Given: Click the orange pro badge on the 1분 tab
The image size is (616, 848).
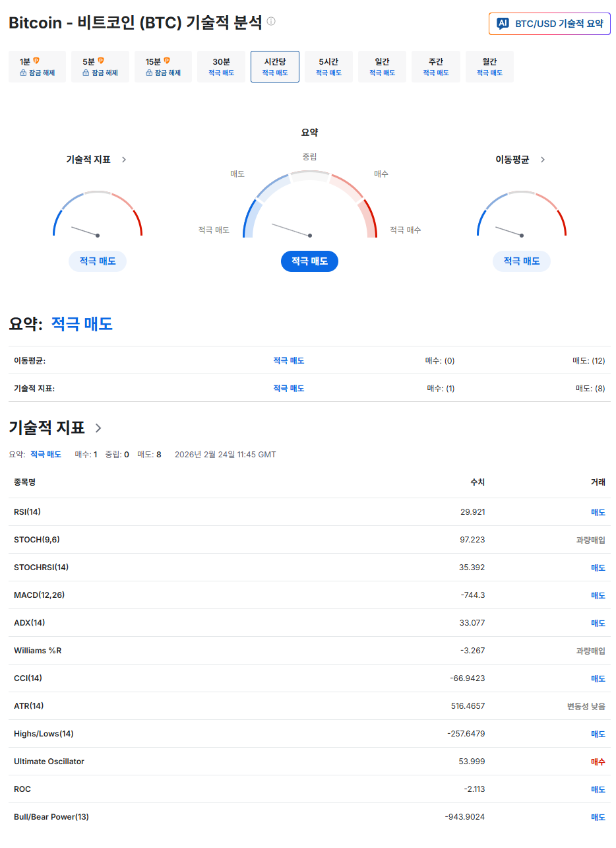Looking at the screenshot, I should [x=36, y=61].
